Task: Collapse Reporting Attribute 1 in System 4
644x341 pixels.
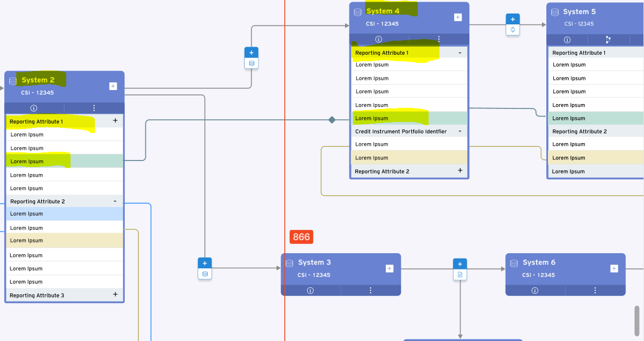Action: [460, 53]
